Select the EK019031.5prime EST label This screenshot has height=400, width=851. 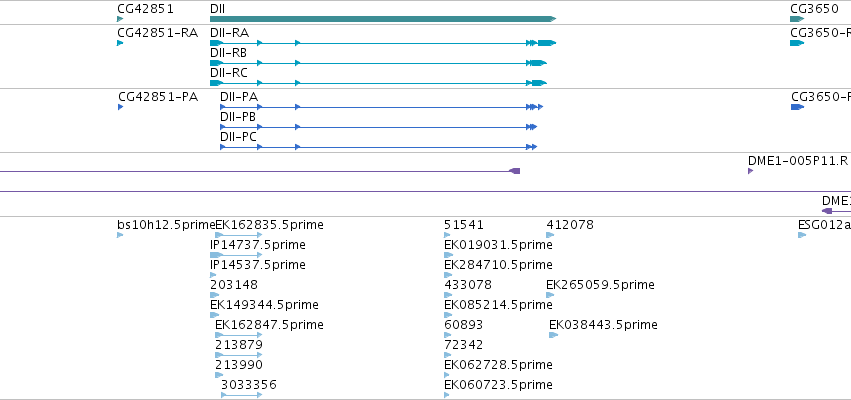click(x=498, y=245)
